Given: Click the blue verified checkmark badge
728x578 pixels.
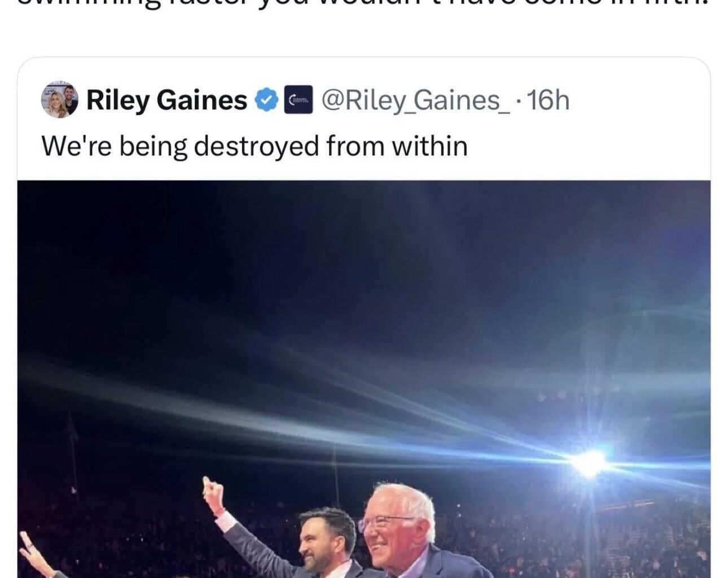Looking at the screenshot, I should tap(266, 100).
